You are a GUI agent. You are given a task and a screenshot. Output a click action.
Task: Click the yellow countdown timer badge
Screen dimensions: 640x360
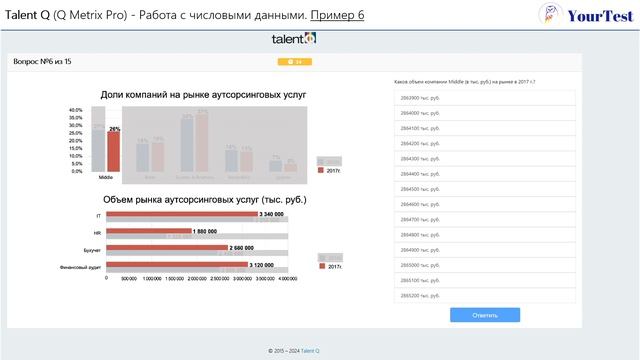pyautogui.click(x=295, y=62)
